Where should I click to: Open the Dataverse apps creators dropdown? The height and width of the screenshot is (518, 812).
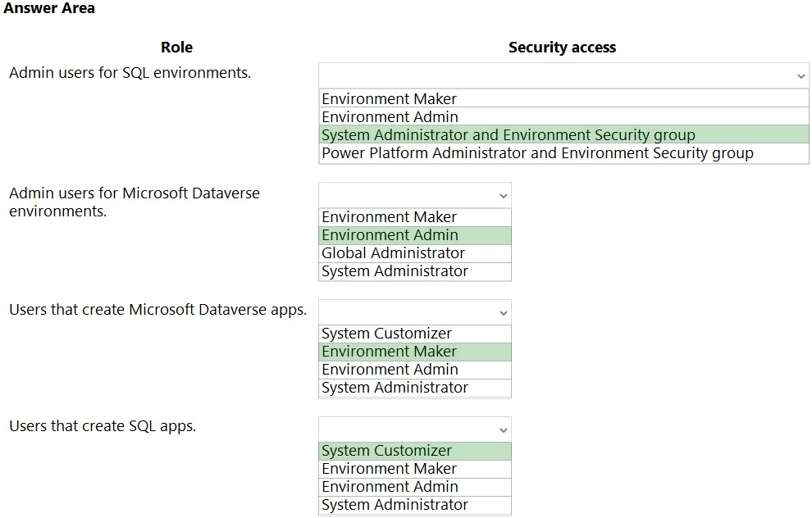[415, 312]
